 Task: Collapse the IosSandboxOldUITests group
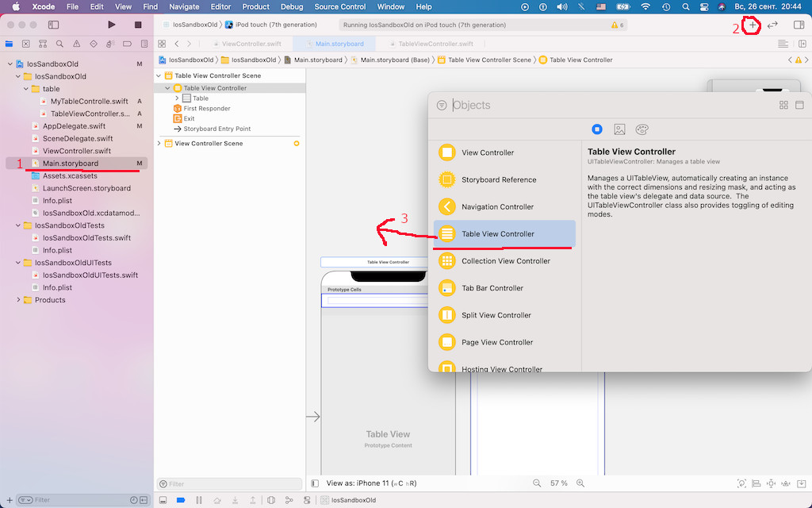click(x=18, y=263)
